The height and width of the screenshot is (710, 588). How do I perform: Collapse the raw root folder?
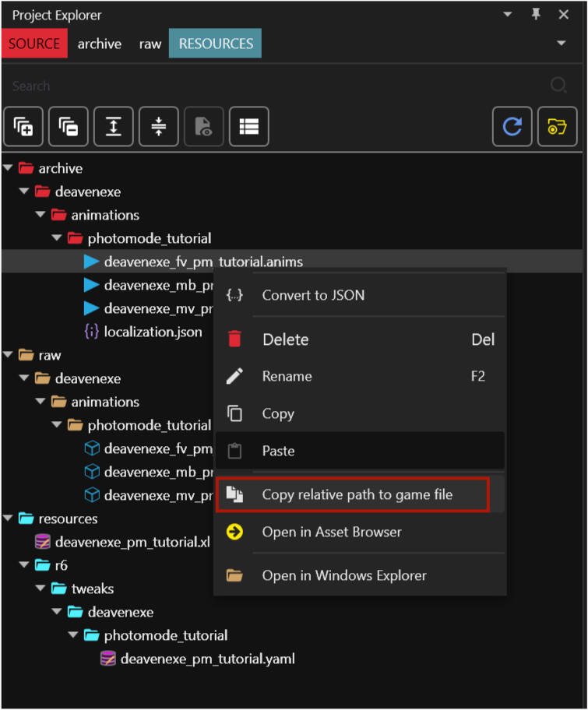tap(8, 355)
